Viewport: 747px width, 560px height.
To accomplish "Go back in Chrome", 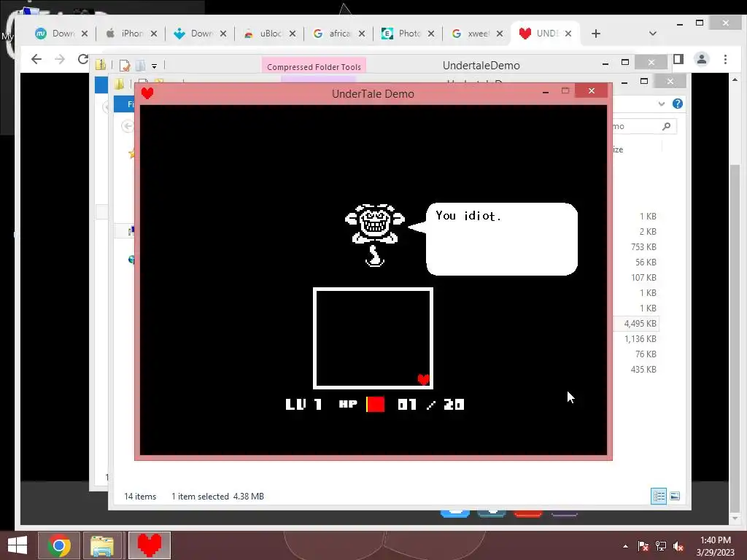I will pos(36,59).
